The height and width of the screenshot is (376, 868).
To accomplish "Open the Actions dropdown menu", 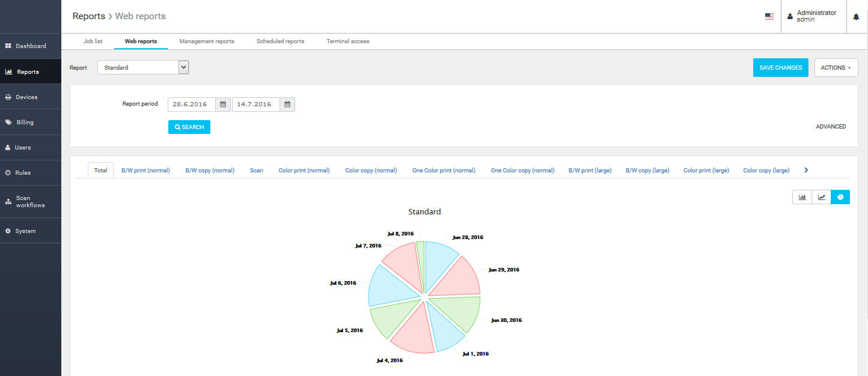I will pyautogui.click(x=836, y=68).
